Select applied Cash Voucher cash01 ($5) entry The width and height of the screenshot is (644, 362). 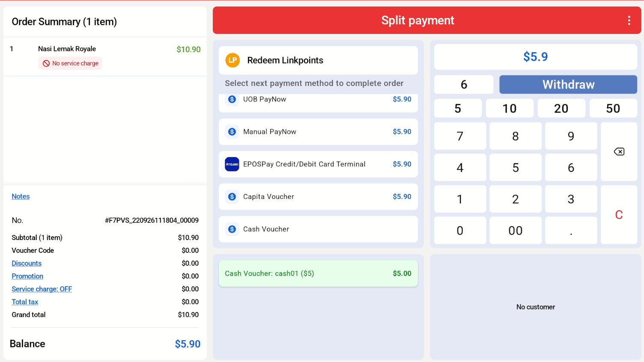tap(318, 273)
